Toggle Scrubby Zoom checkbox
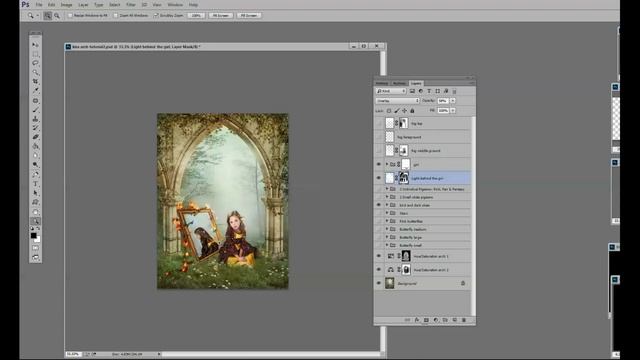The image size is (640, 360). (x=156, y=16)
